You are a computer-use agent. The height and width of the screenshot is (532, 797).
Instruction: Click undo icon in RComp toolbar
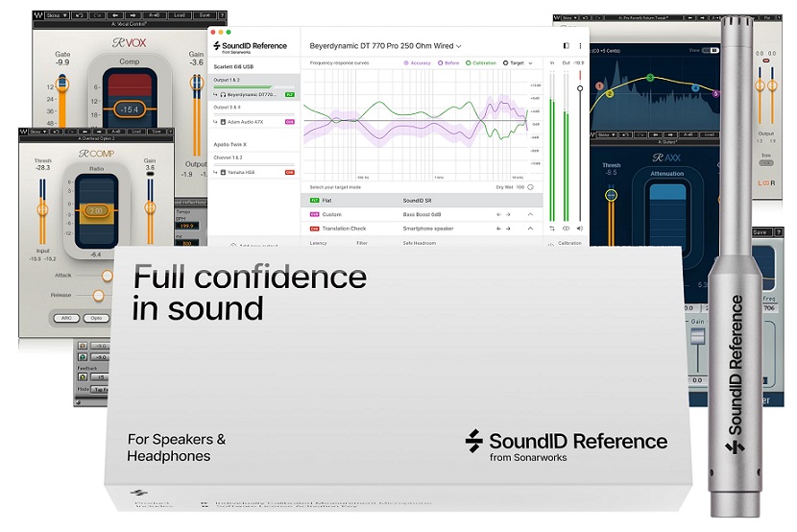[x=57, y=132]
